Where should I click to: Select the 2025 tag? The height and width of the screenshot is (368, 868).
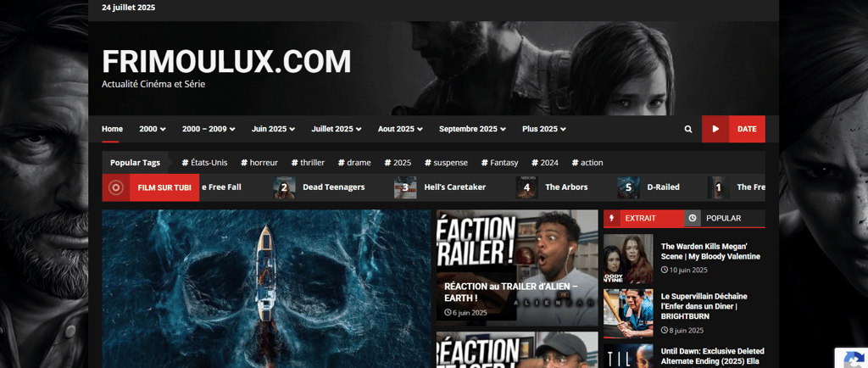coord(398,163)
